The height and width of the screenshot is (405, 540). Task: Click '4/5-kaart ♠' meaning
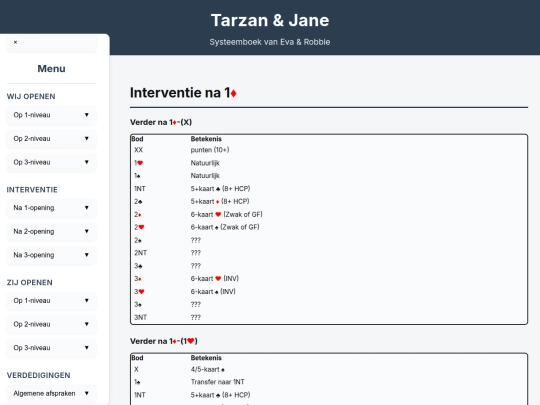tap(208, 369)
